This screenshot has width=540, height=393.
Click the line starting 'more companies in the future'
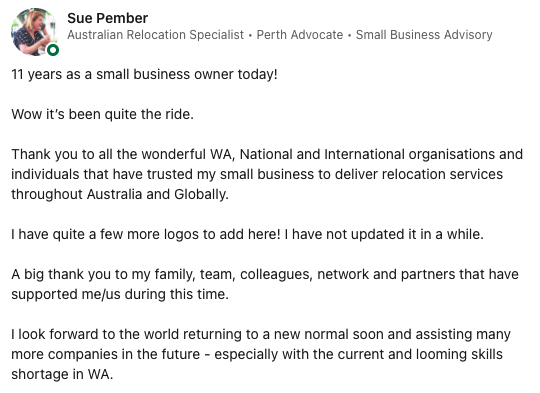257,354
